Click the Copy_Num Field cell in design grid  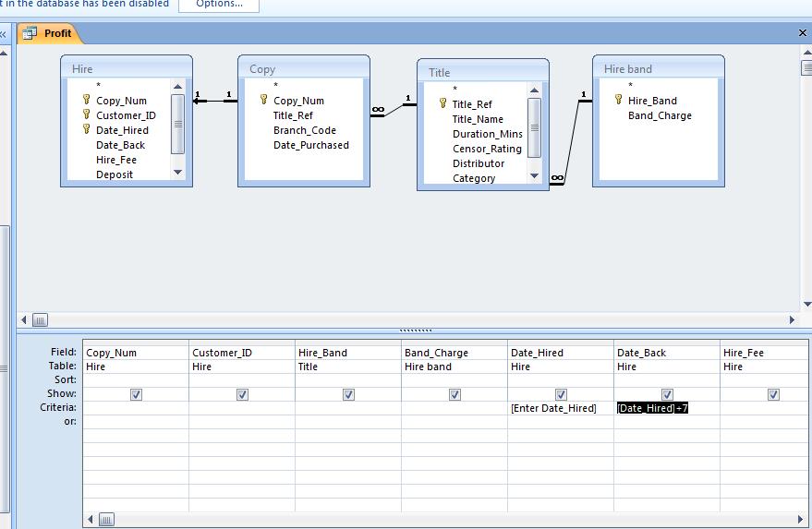click(136, 353)
